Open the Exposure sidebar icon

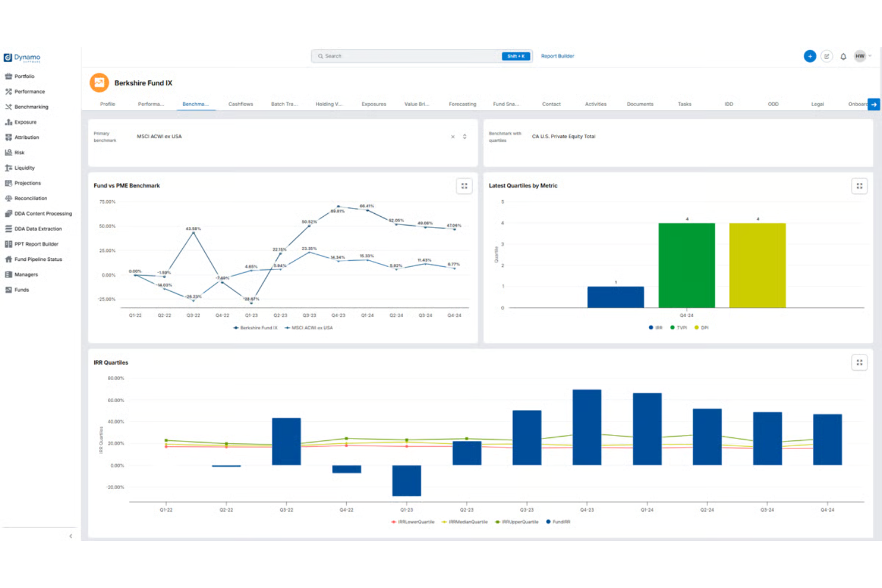coord(8,122)
